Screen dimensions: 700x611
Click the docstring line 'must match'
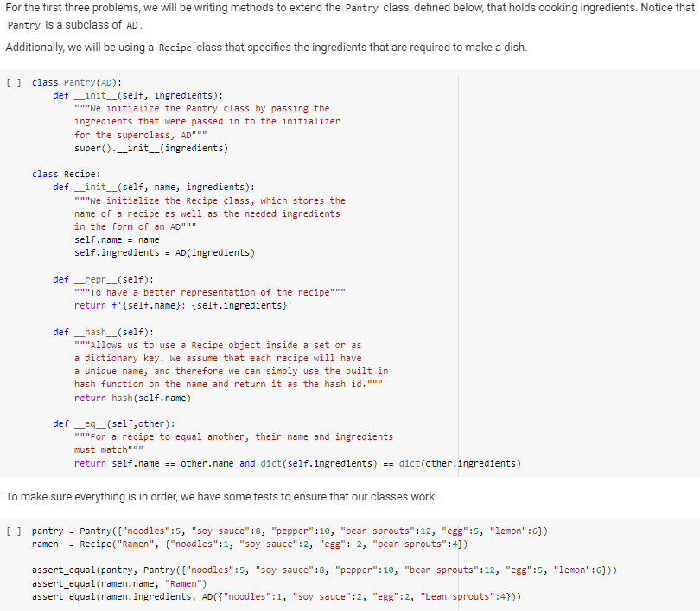[109, 449]
